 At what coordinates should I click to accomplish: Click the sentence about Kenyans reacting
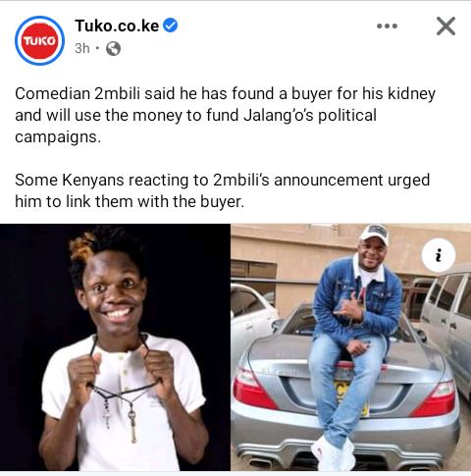223,190
